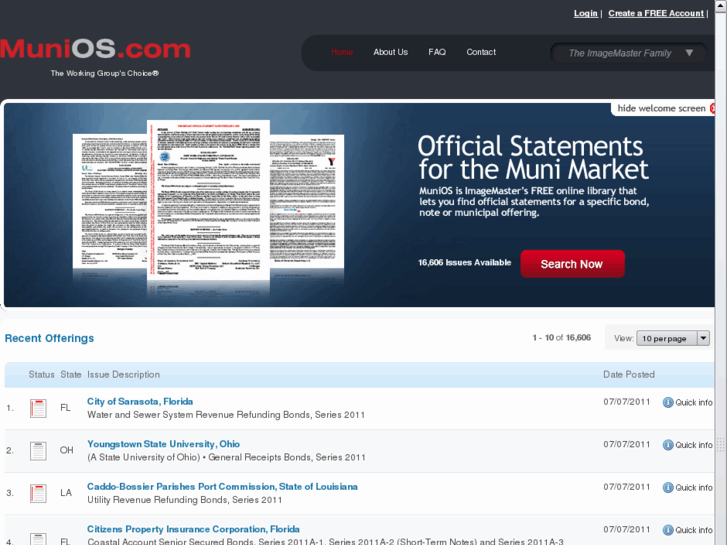Click the vertical scrollbar track

721,278
